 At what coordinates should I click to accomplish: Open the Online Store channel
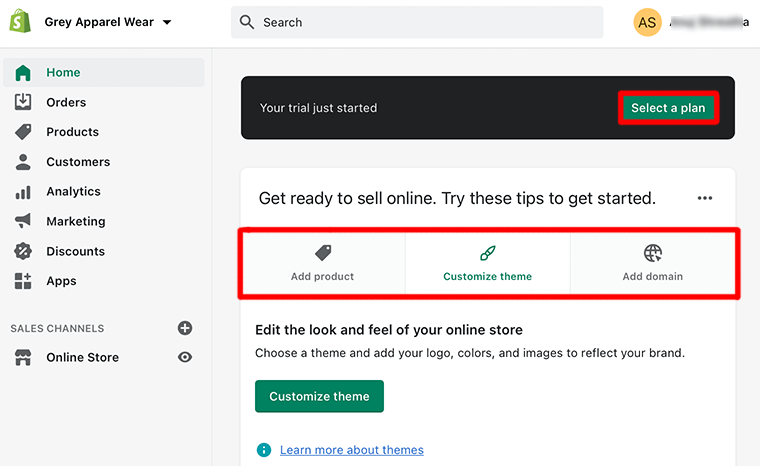point(82,357)
